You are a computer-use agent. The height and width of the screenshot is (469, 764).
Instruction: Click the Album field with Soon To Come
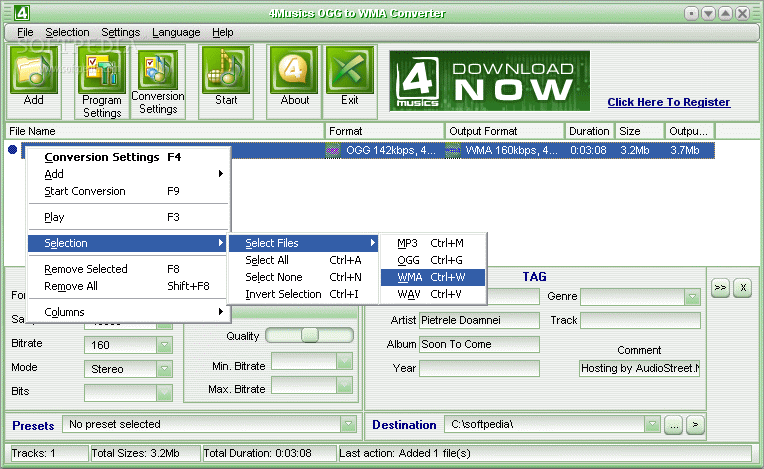(x=479, y=344)
